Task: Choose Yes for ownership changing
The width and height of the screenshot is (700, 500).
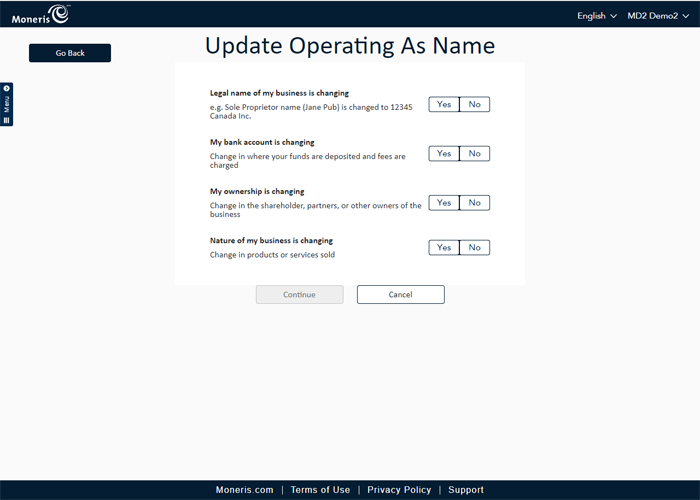Action: pos(444,203)
